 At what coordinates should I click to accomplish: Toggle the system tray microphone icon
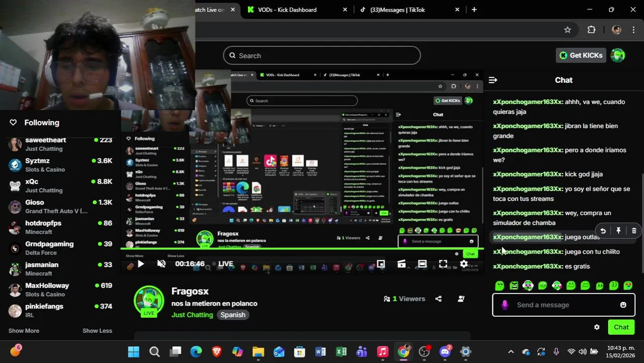point(556,351)
